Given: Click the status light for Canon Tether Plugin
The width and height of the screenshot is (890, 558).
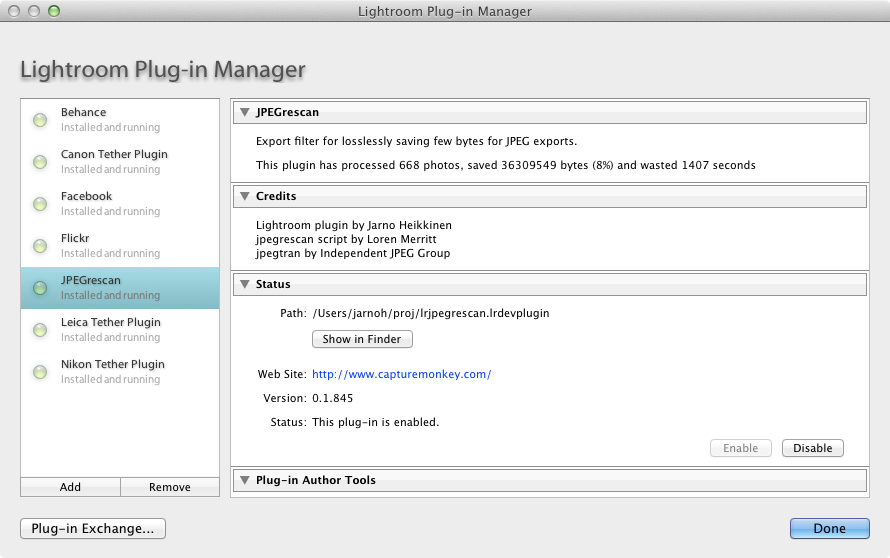Looking at the screenshot, I should pyautogui.click(x=40, y=162).
